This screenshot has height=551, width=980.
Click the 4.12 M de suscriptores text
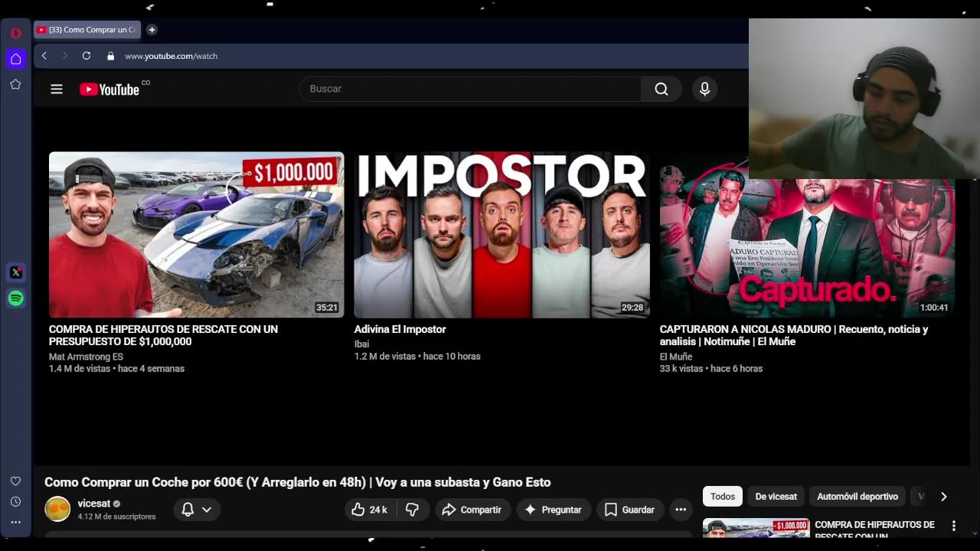(116, 517)
